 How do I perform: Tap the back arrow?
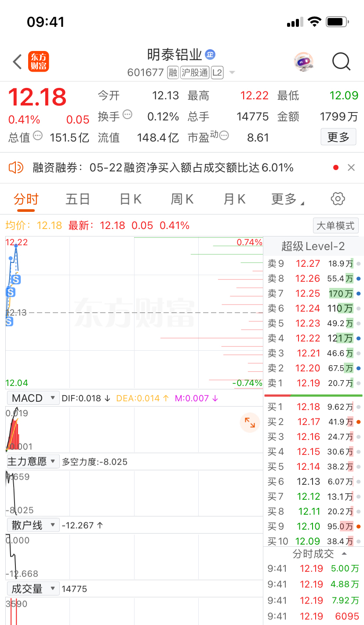[18, 62]
